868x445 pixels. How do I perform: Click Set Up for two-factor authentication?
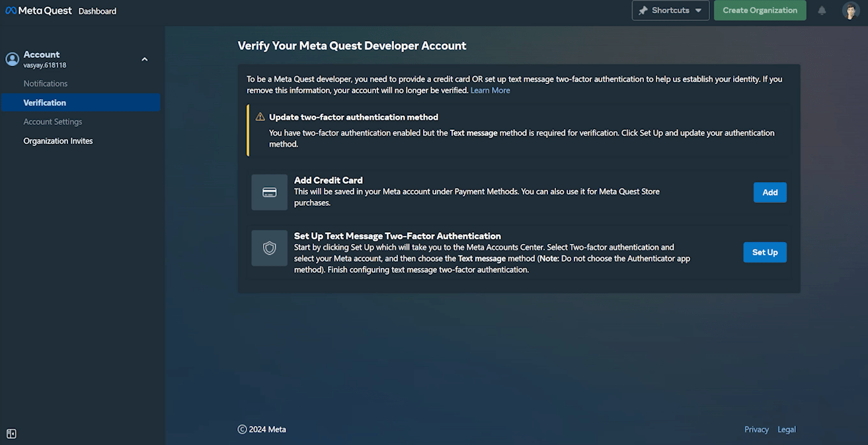[764, 253]
